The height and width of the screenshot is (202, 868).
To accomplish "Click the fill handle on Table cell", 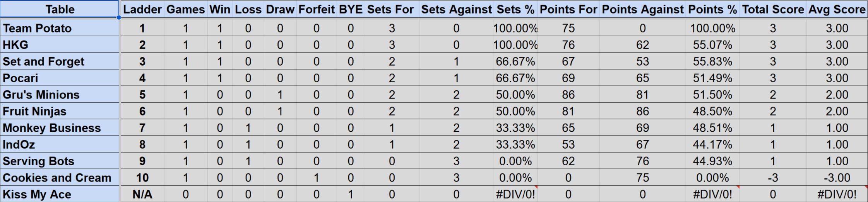I will point(118,17).
